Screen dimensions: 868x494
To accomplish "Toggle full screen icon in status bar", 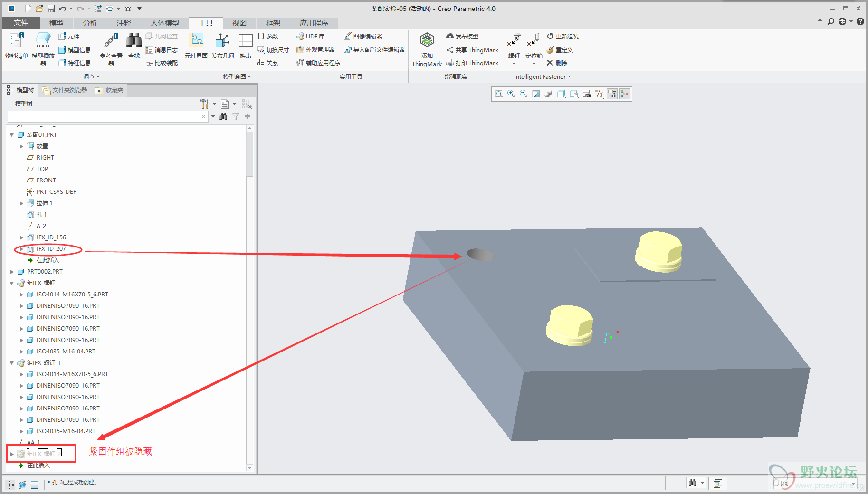I will 35,484.
